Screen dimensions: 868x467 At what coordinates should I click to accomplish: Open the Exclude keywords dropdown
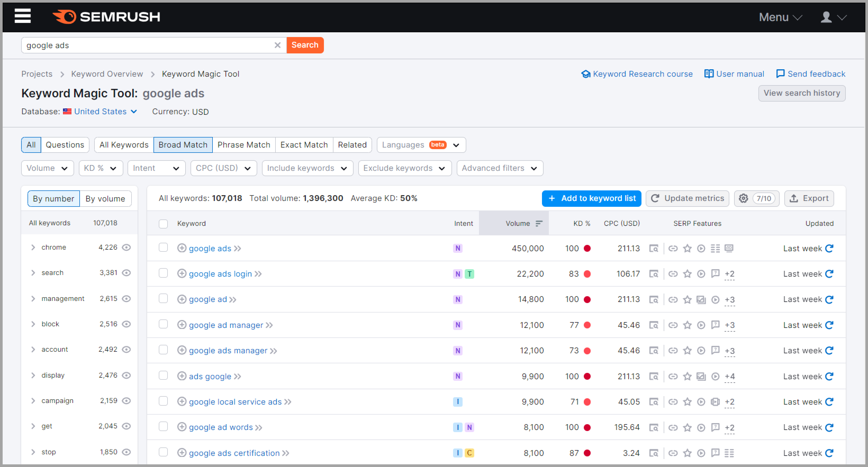405,168
